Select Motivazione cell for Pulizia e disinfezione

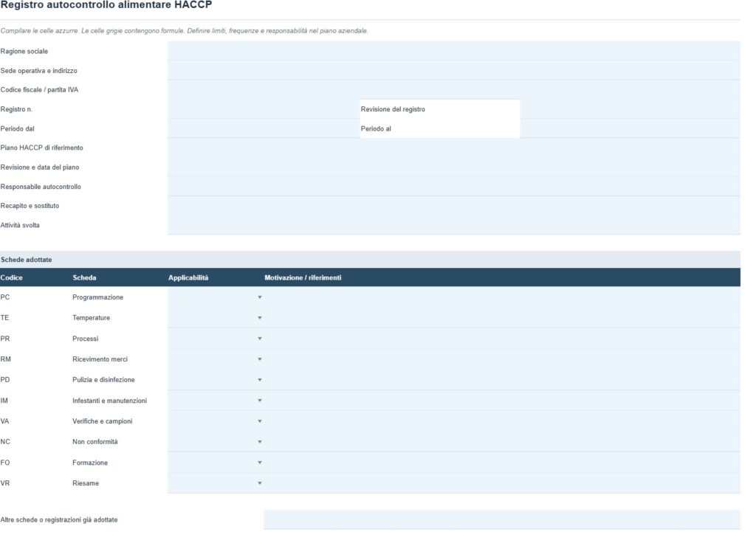(502, 380)
